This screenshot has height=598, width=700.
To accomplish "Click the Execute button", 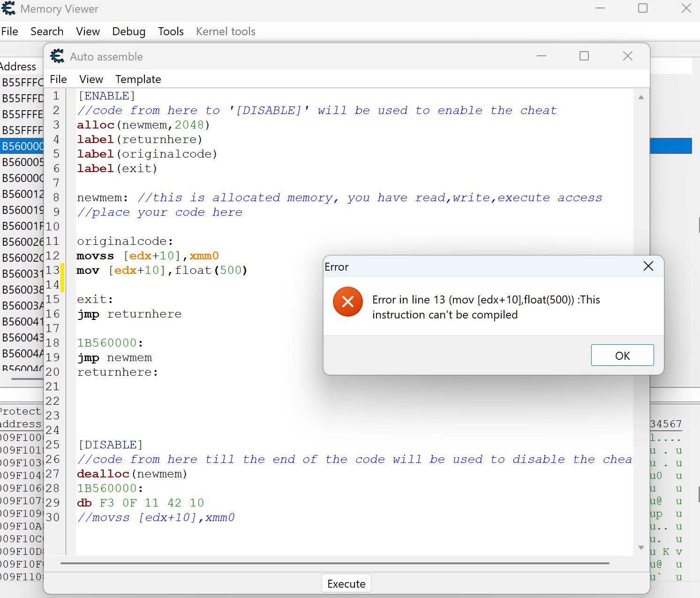I will 346,583.
